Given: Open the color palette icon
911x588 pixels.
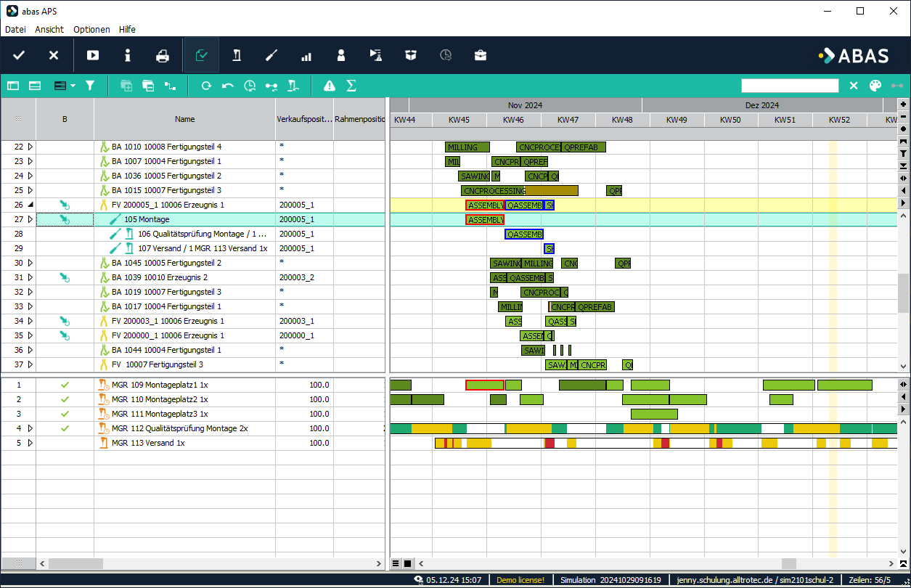Looking at the screenshot, I should pos(875,86).
